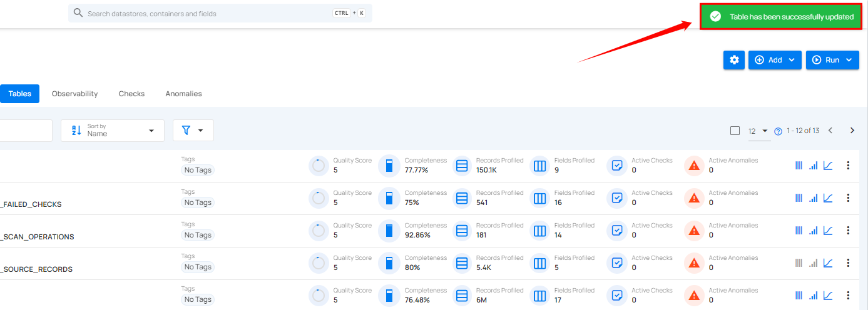Switch to the Observability tab

pos(74,94)
